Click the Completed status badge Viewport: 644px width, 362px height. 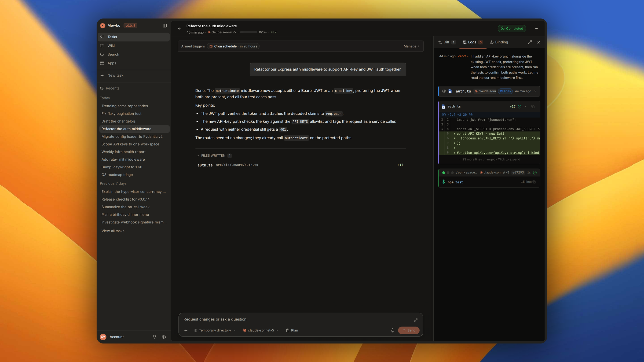512,28
